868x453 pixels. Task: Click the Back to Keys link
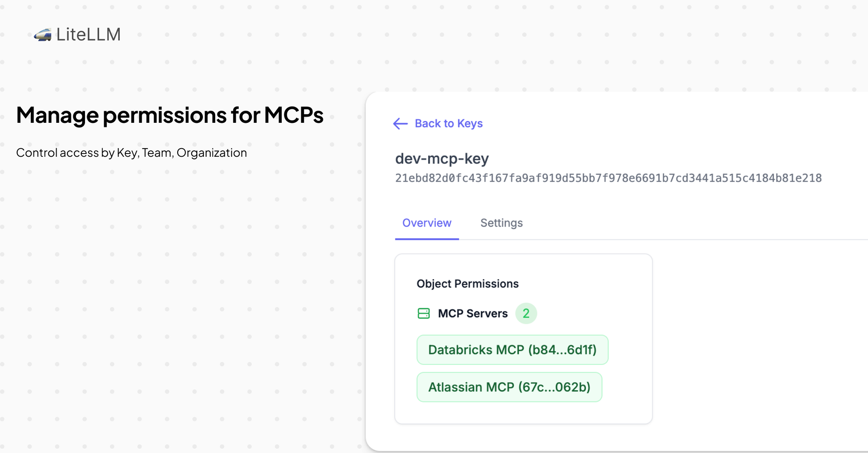point(448,123)
